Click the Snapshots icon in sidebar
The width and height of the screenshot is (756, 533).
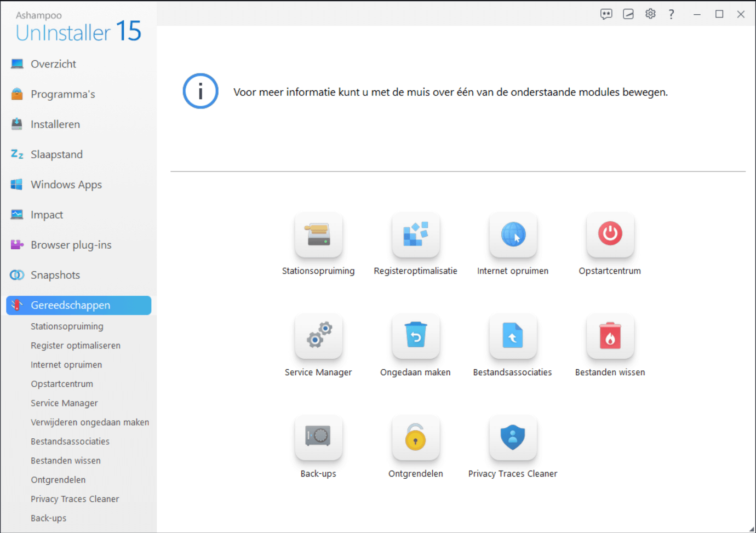pyautogui.click(x=17, y=274)
